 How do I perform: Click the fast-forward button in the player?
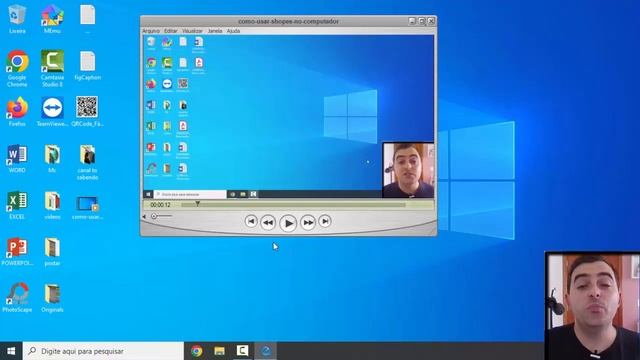pos(308,222)
